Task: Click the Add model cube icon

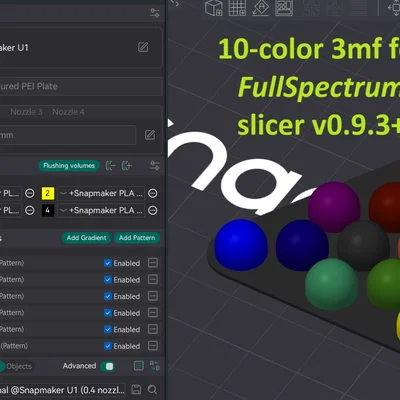Action: tap(214, 8)
